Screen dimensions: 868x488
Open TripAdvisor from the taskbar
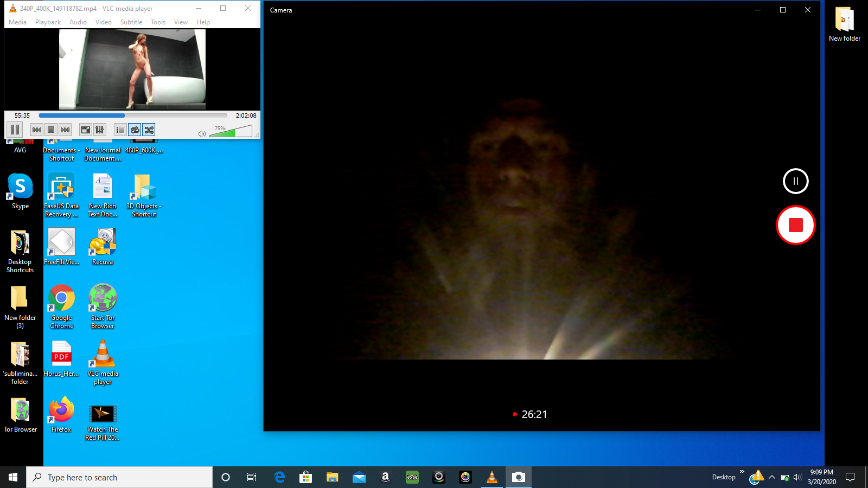[x=412, y=477]
